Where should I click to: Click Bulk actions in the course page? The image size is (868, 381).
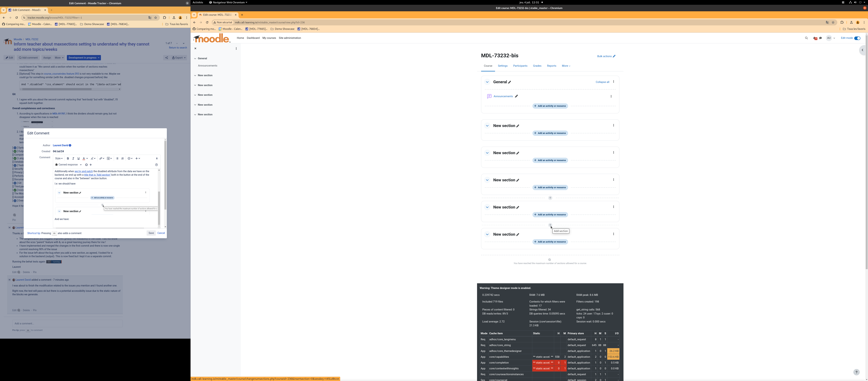(606, 56)
